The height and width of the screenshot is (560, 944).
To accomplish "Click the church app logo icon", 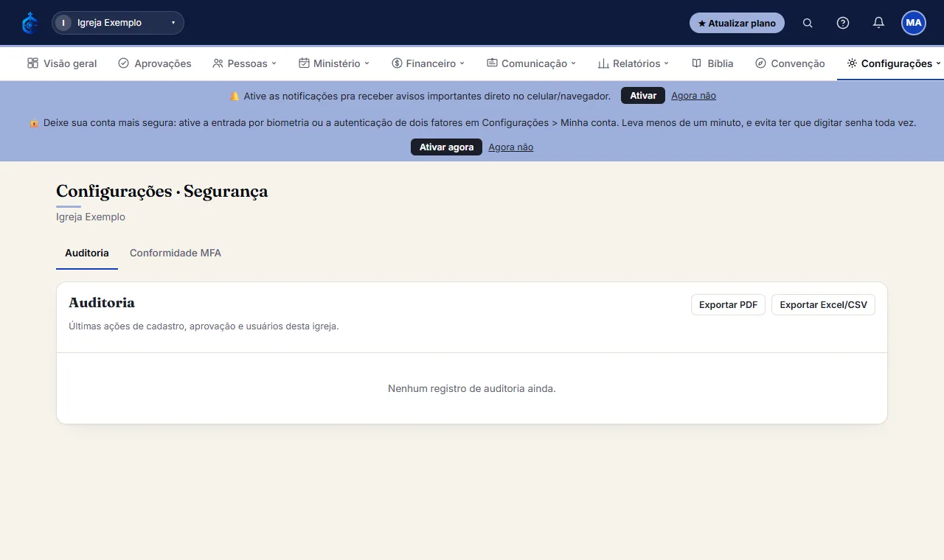I will tap(29, 23).
